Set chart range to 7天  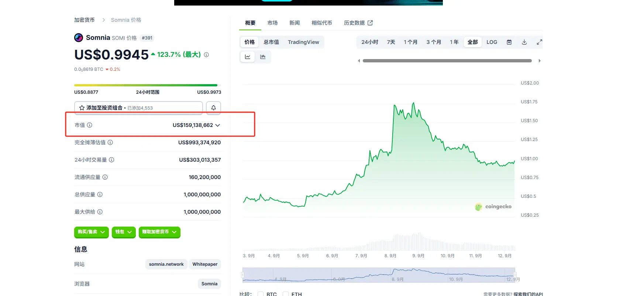[391, 42]
